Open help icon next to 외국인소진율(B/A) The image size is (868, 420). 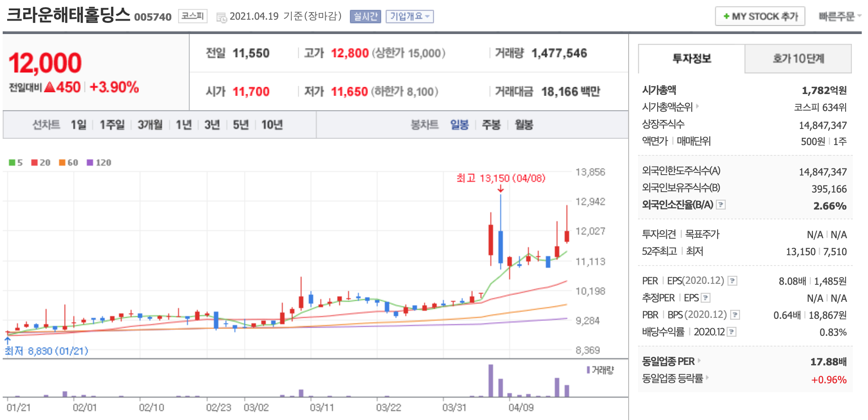pyautogui.click(x=720, y=205)
